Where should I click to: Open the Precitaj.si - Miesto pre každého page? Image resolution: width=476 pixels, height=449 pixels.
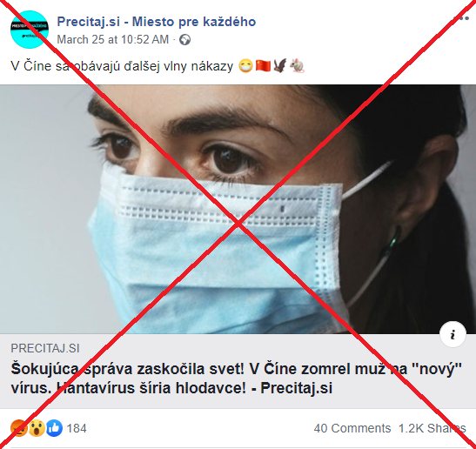click(157, 22)
